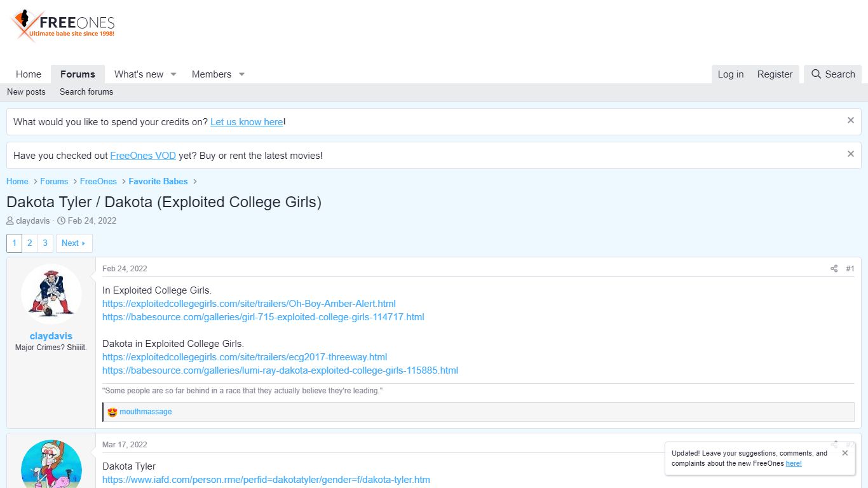The height and width of the screenshot is (488, 868).
Task: Click the #1 post number link
Action: [x=850, y=269]
